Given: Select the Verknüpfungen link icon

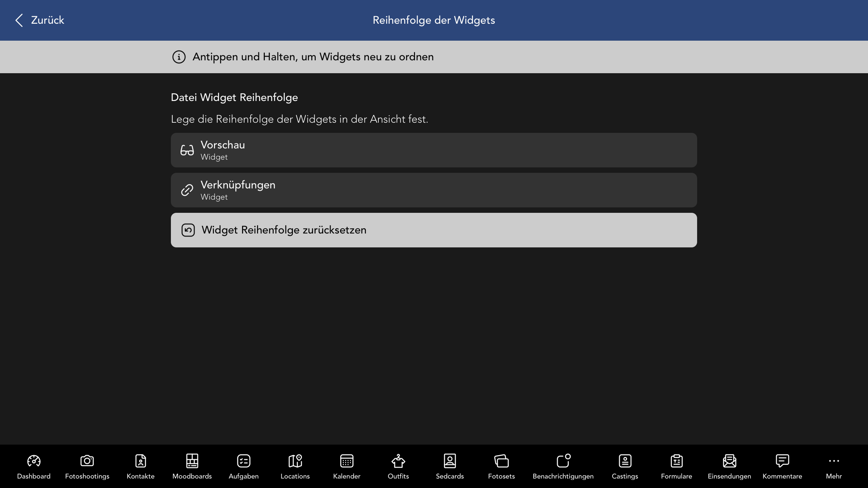Looking at the screenshot, I should pyautogui.click(x=187, y=190).
